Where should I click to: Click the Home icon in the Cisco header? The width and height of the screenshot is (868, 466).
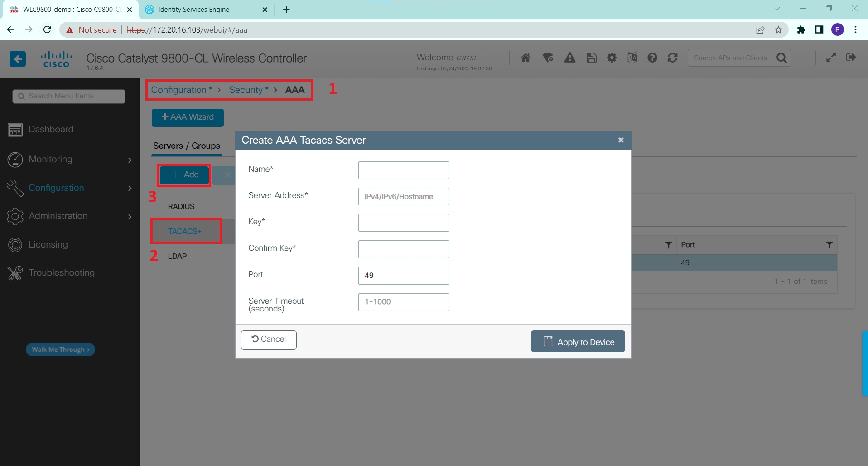[526, 58]
